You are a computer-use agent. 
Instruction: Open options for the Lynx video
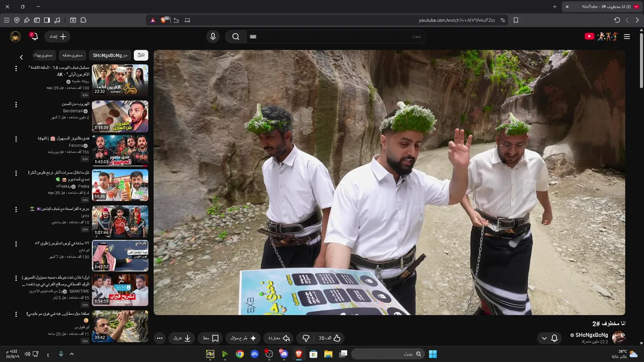tap(16, 209)
